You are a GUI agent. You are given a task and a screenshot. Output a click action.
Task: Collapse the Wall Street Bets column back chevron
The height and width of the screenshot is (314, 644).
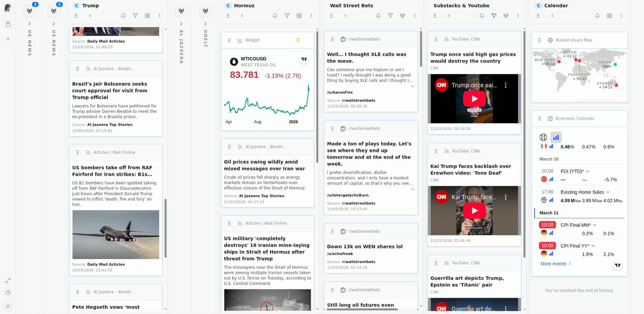click(346, 16)
